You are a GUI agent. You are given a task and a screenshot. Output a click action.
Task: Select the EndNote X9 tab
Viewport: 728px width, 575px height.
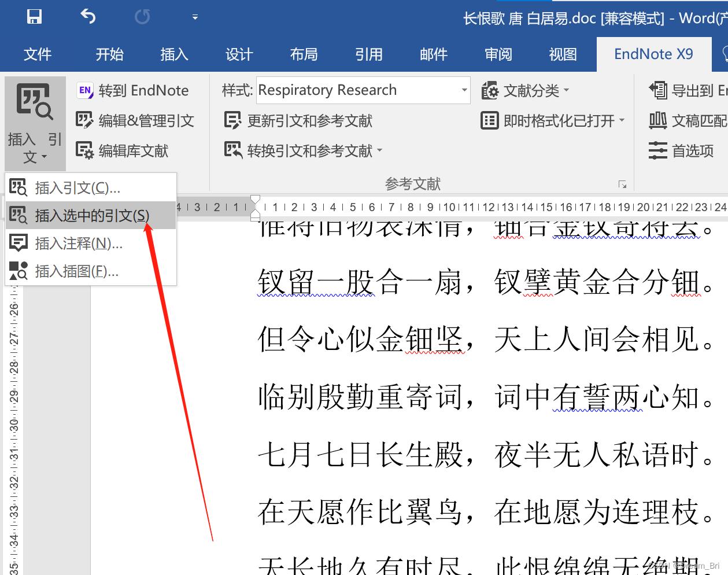pos(653,54)
